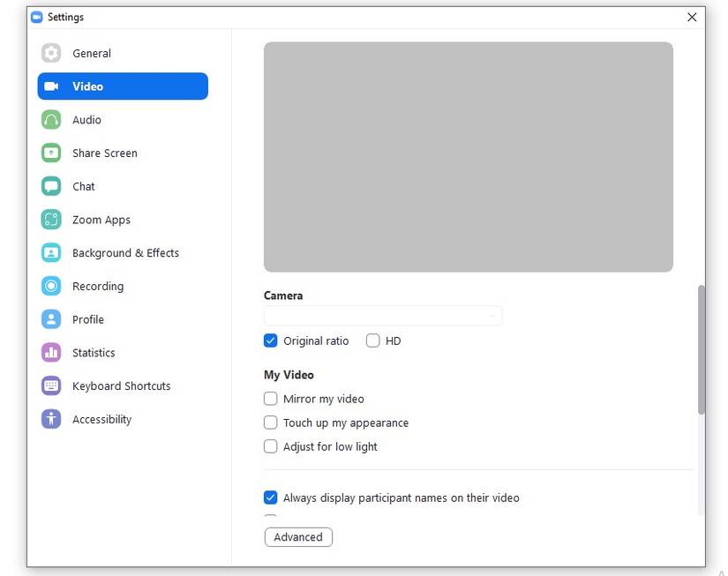
Task: Open the Chat bubble icon
Action: tap(51, 187)
